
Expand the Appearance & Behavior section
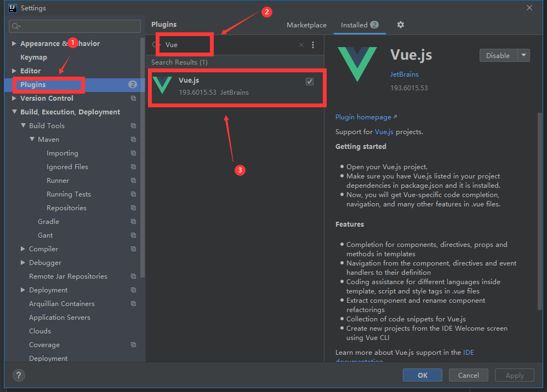click(14, 44)
